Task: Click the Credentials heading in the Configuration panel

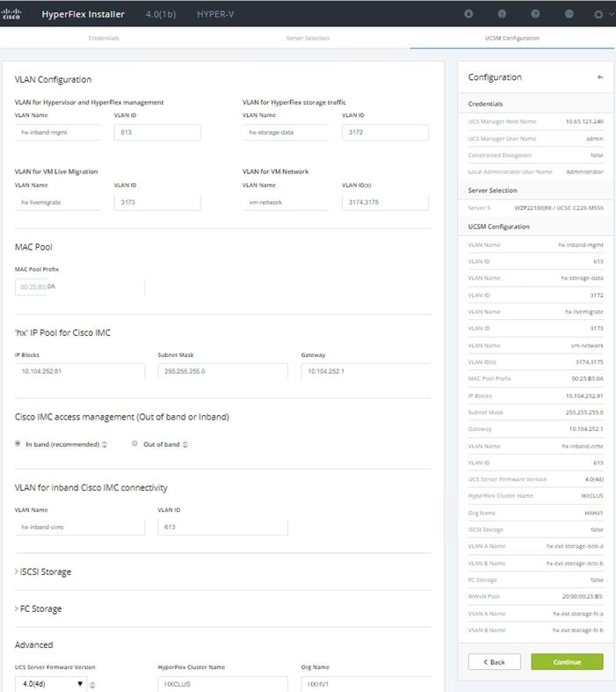Action: pos(485,104)
